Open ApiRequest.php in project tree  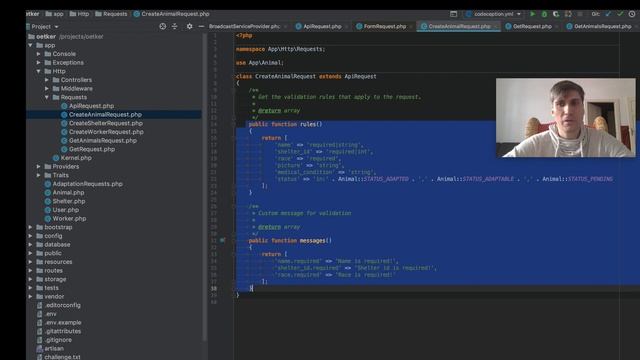click(91, 106)
